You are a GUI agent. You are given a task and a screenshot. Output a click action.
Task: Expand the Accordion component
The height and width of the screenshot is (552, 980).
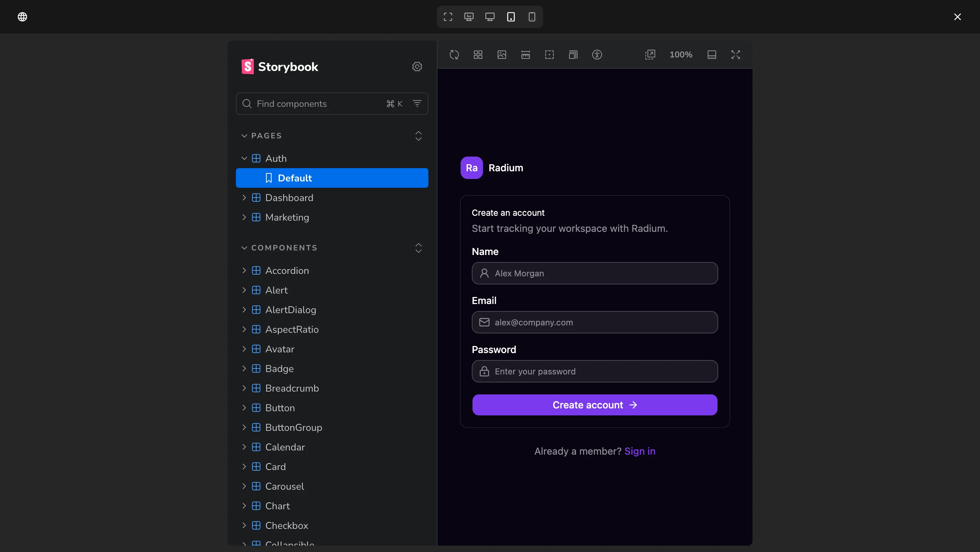(x=332, y=270)
